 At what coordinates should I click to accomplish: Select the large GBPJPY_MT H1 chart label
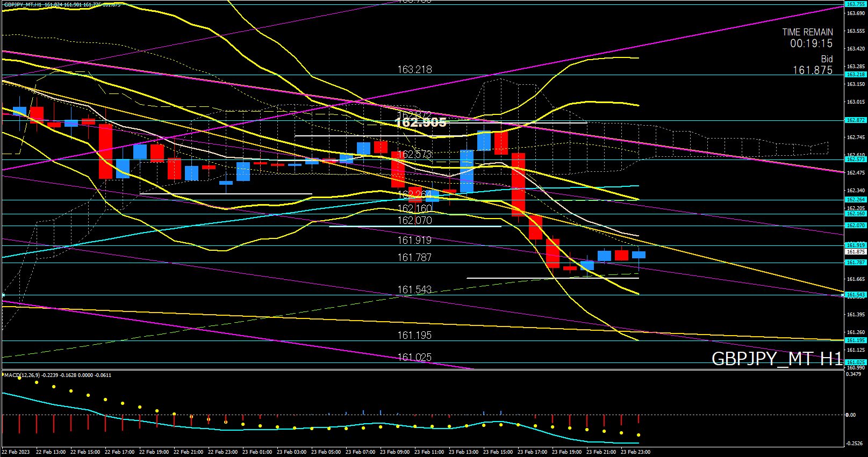[777, 359]
